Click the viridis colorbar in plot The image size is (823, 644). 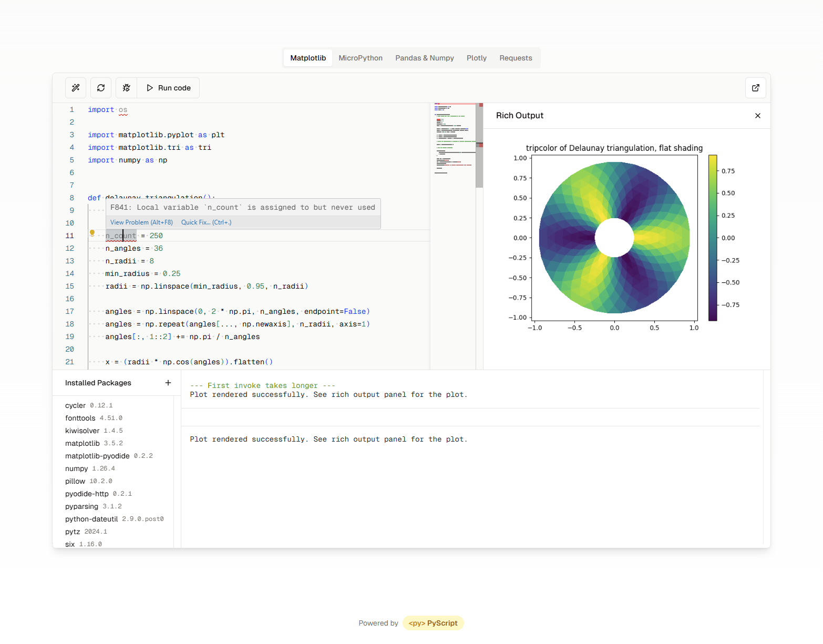point(712,238)
